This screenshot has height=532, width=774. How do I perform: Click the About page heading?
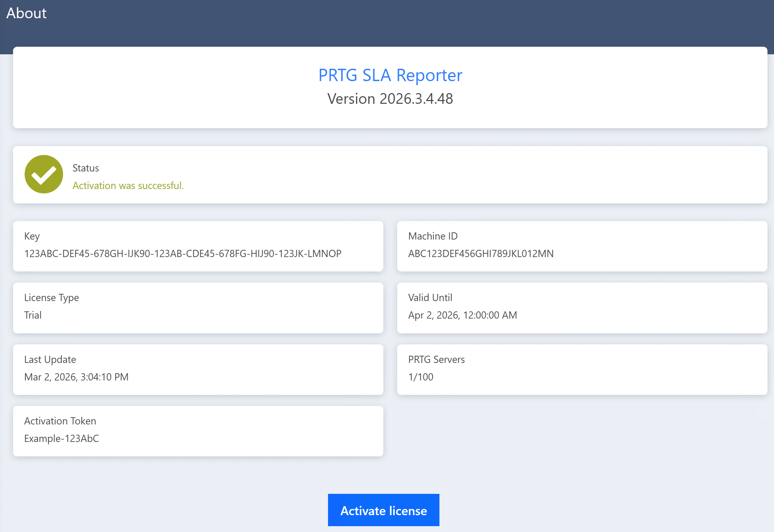coord(26,13)
